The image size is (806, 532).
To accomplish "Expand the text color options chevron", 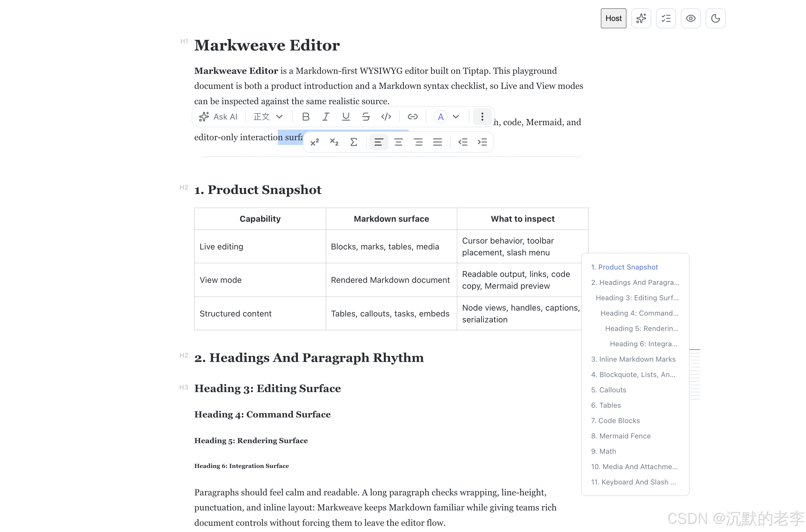I will tap(456, 117).
